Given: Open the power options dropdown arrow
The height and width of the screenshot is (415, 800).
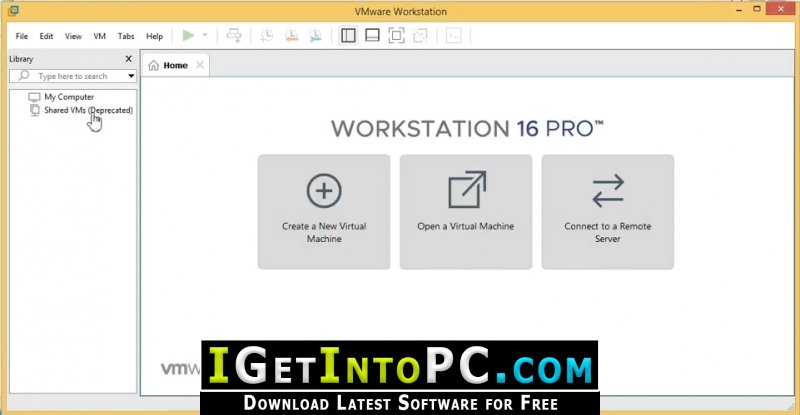Looking at the screenshot, I should pos(205,35).
